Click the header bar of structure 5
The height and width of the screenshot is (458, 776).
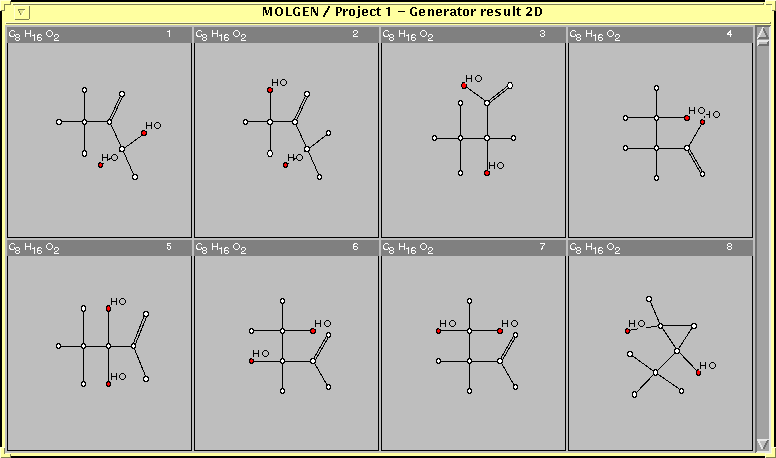point(99,248)
